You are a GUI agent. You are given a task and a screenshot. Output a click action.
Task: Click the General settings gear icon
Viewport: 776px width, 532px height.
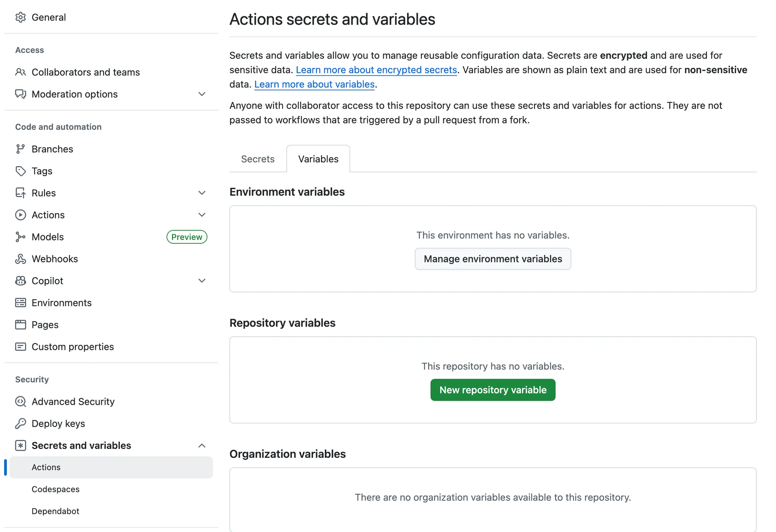tap(20, 17)
